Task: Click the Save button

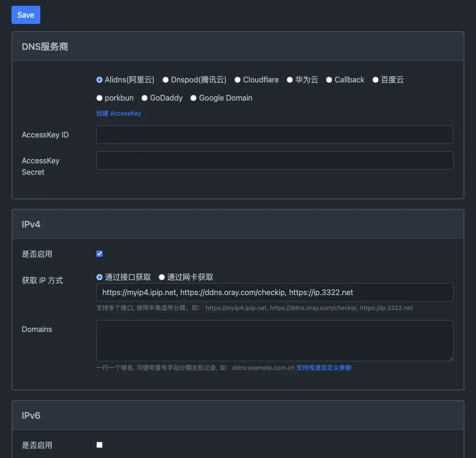Action: [26, 15]
